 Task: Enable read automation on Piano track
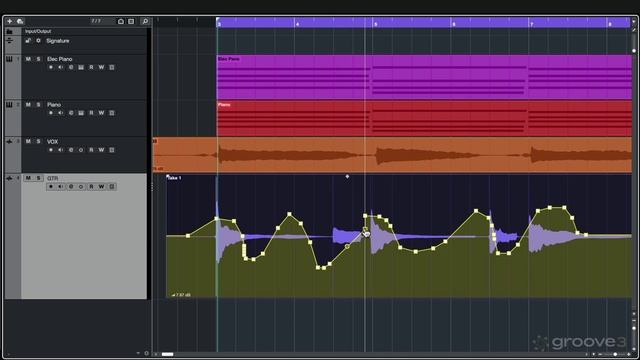coord(91,113)
